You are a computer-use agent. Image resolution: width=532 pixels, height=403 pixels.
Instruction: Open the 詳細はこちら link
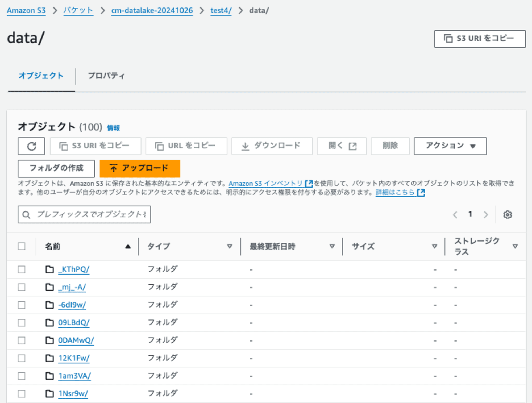click(x=400, y=192)
